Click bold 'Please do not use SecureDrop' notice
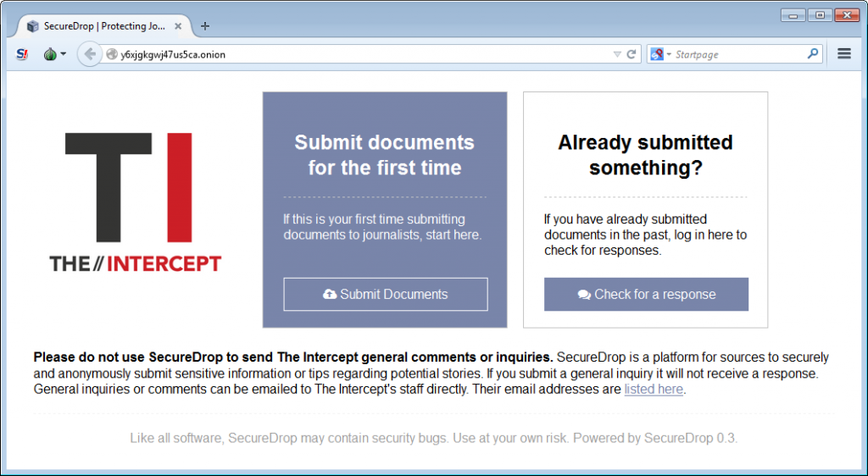Screen dimensions: 868x476 tap(293, 357)
